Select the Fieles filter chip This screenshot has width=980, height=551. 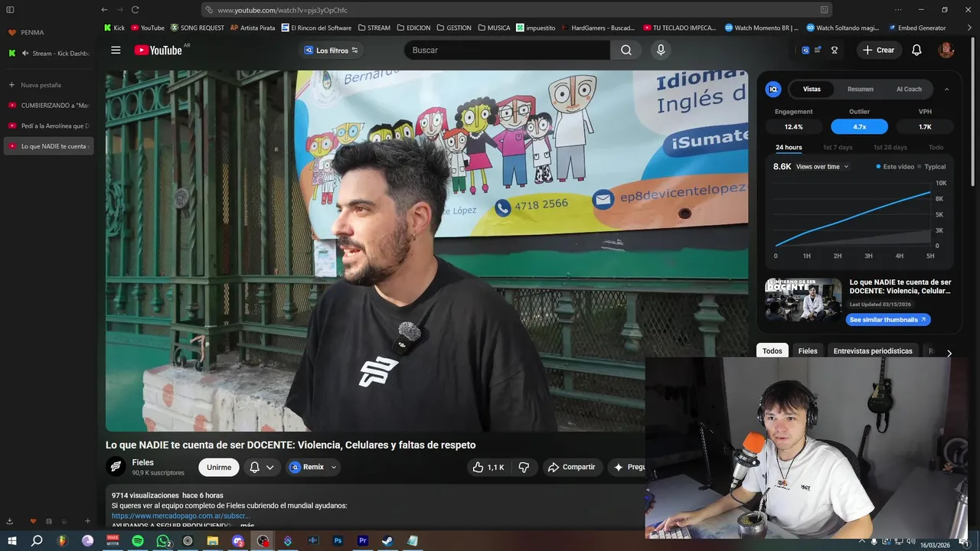808,351
